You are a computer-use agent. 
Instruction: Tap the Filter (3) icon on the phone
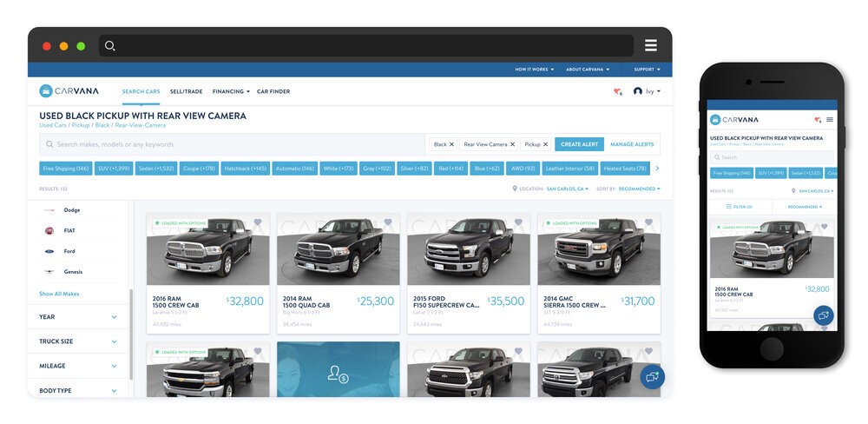(x=729, y=207)
